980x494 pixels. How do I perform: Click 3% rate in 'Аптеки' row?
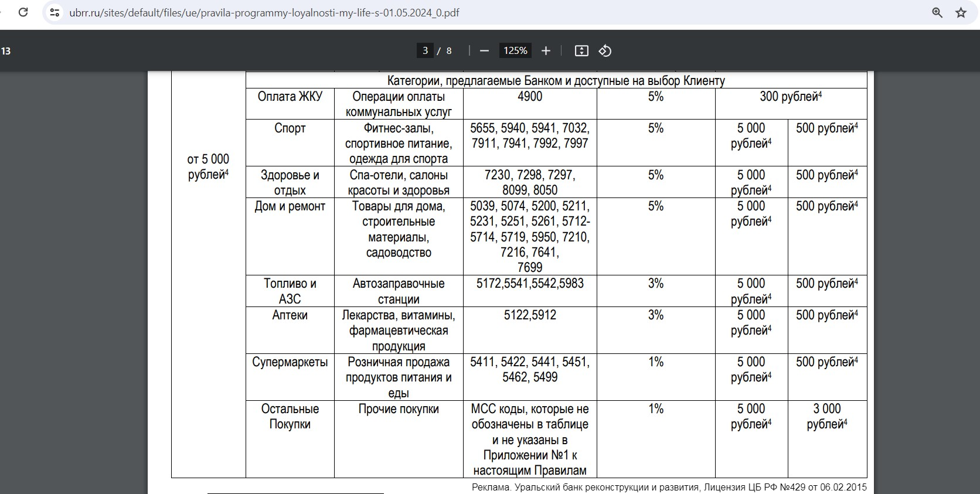pos(656,330)
